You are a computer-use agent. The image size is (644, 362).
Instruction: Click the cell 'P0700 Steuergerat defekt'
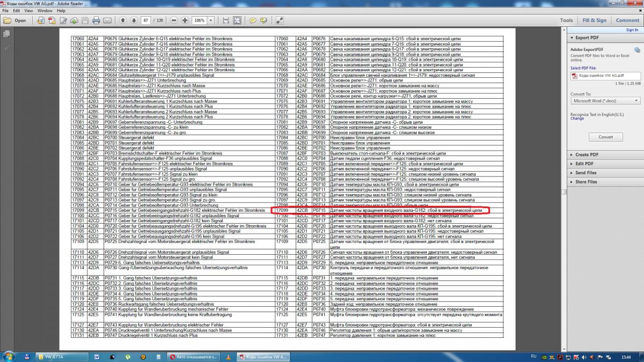coord(129,138)
